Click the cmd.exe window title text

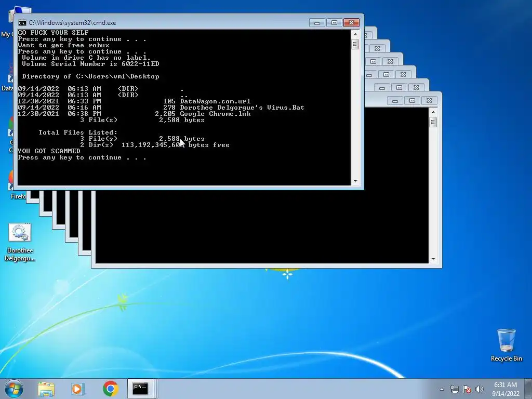click(72, 23)
